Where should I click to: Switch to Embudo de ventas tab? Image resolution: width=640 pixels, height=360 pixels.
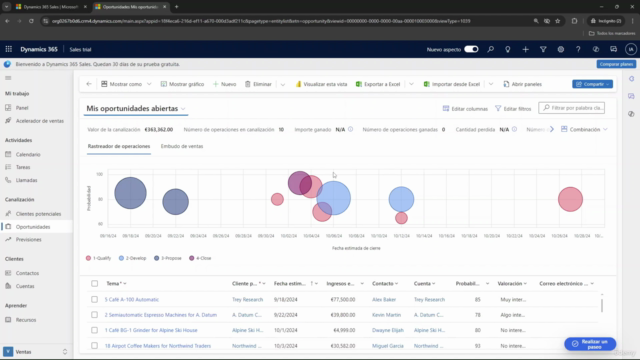click(182, 146)
